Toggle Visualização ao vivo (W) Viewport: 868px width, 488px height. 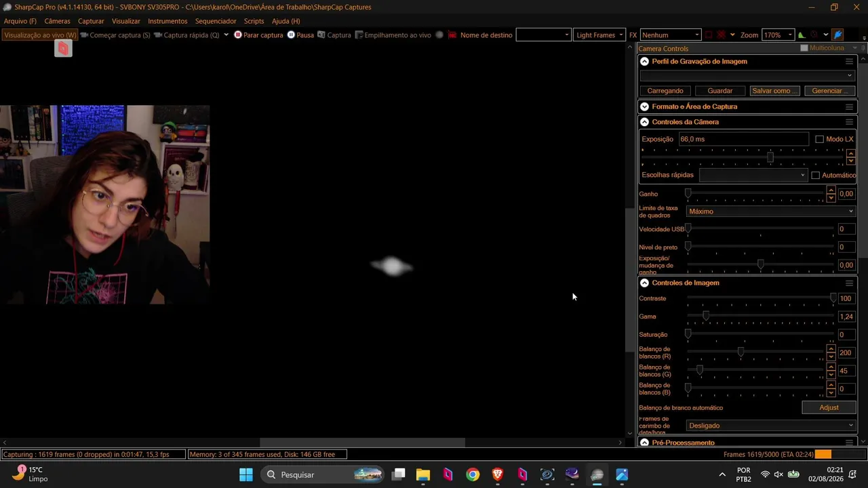[41, 35]
